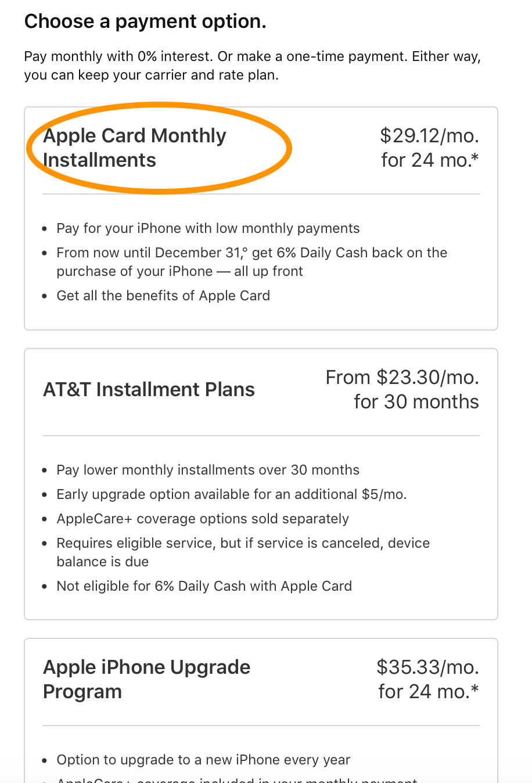532x783 pixels.
Task: Open the asterisk footnote next to $29.12/mo.
Action: click(477, 159)
